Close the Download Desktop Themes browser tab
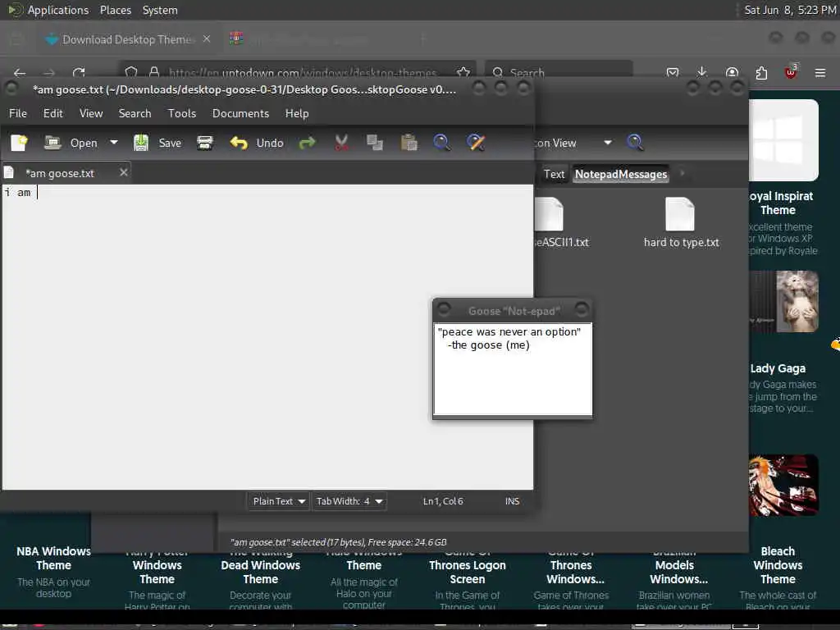Viewport: 840px width, 630px height. [x=206, y=39]
